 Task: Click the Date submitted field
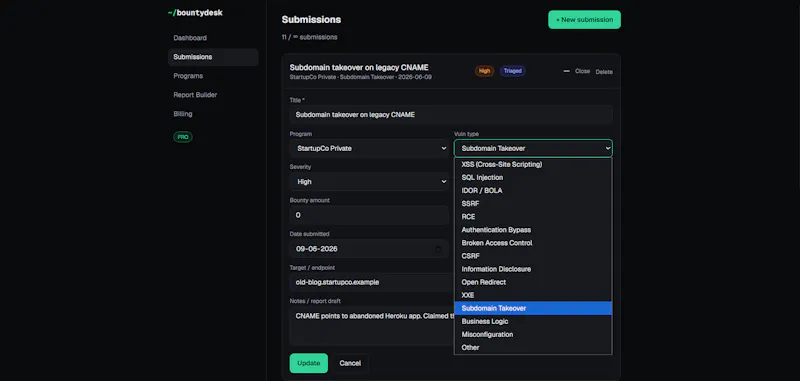369,249
